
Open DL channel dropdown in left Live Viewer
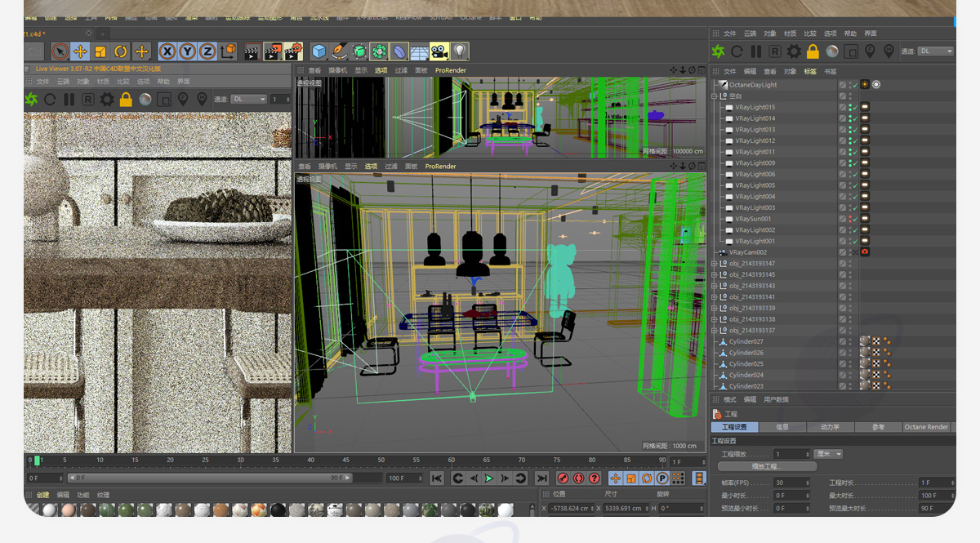click(249, 99)
